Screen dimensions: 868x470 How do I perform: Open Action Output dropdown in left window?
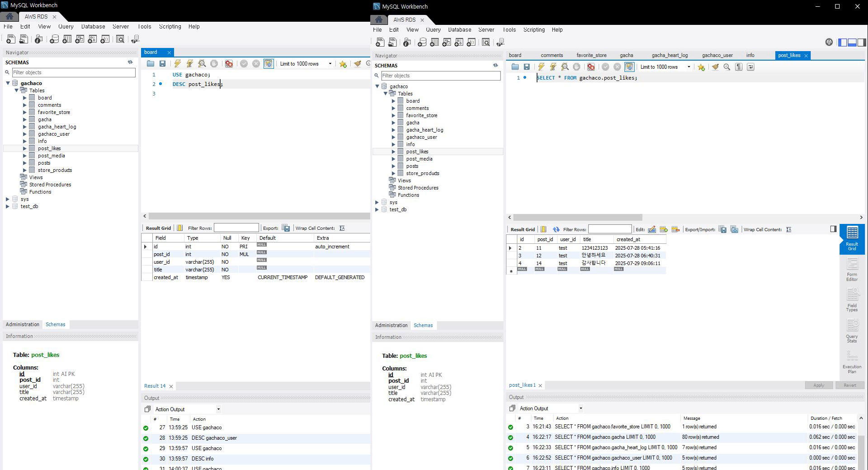218,409
